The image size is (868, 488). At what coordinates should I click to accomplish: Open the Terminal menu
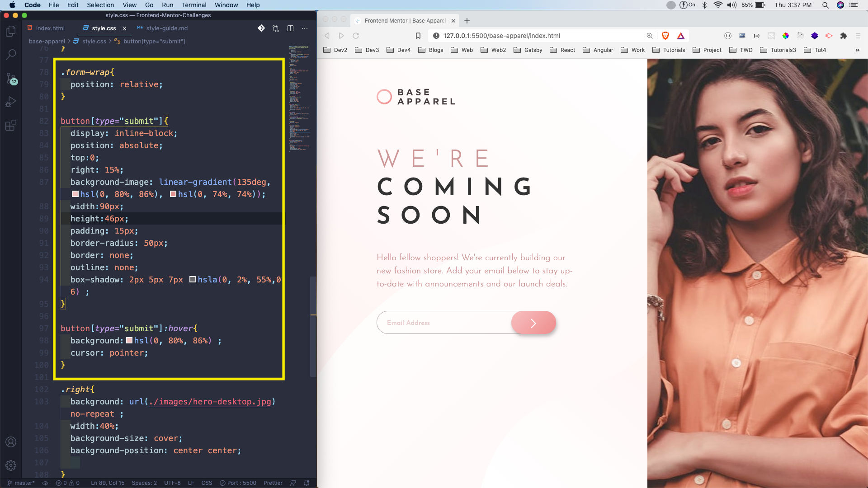pyautogui.click(x=194, y=5)
